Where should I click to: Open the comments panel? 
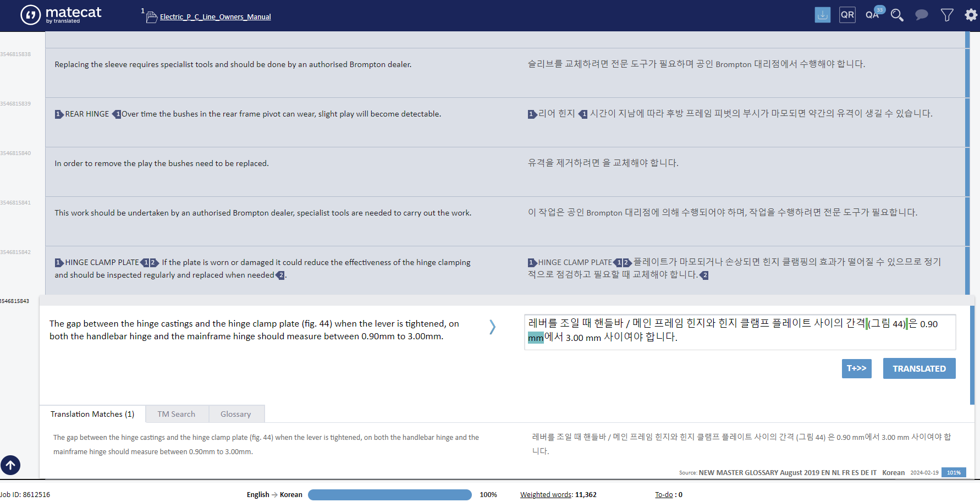[922, 15]
